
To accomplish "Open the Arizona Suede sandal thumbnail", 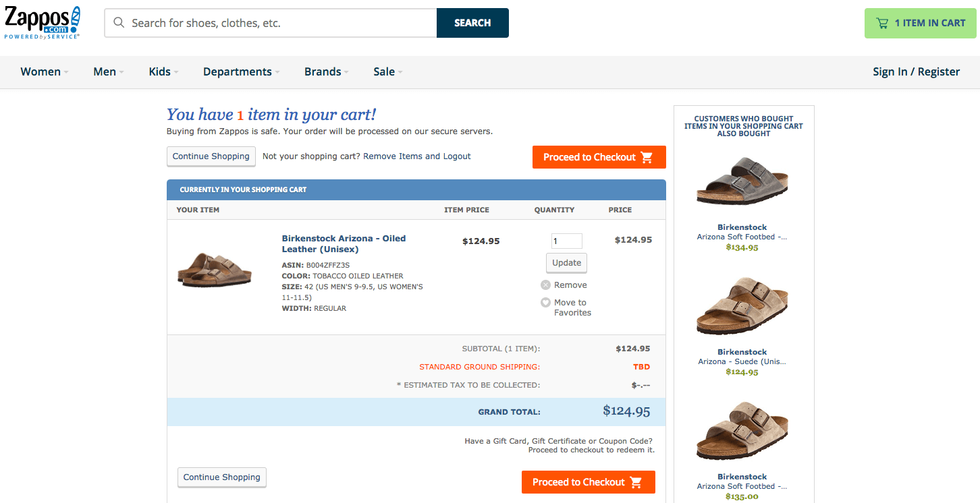I will (742, 307).
